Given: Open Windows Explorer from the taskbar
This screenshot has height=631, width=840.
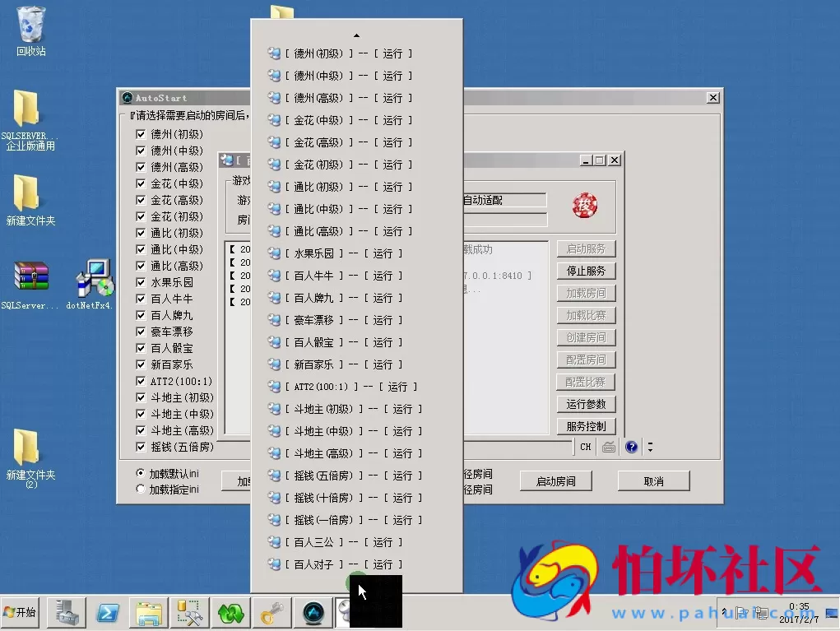Looking at the screenshot, I should coord(150,612).
